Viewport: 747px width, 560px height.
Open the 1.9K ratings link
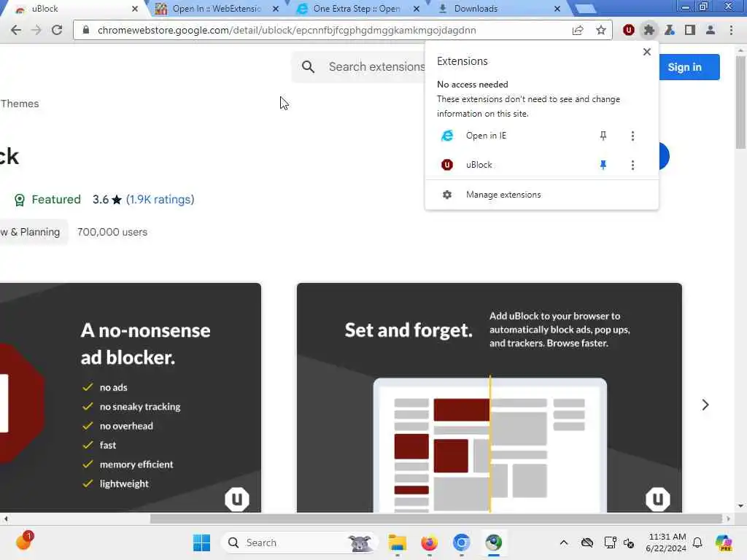tap(160, 200)
